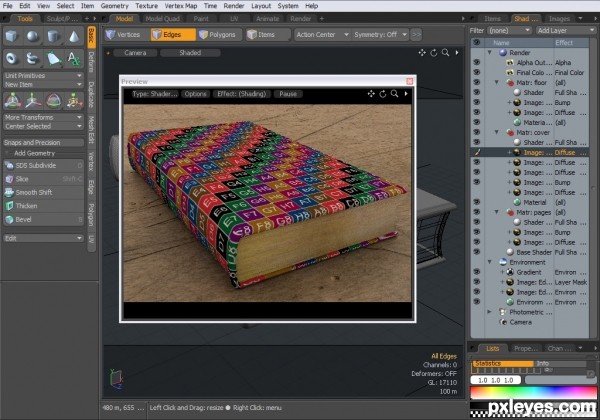Switch to the Model Quad tab
The height and width of the screenshot is (420, 600).
162,19
